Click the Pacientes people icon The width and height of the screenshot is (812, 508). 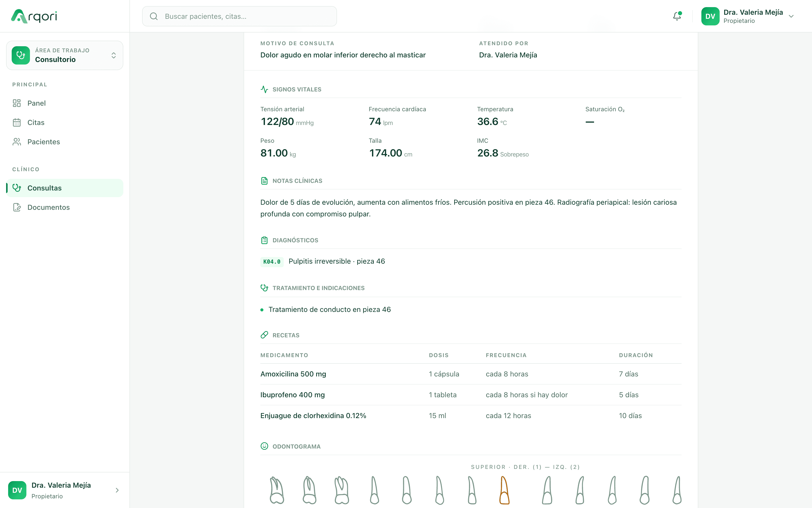coord(17,142)
